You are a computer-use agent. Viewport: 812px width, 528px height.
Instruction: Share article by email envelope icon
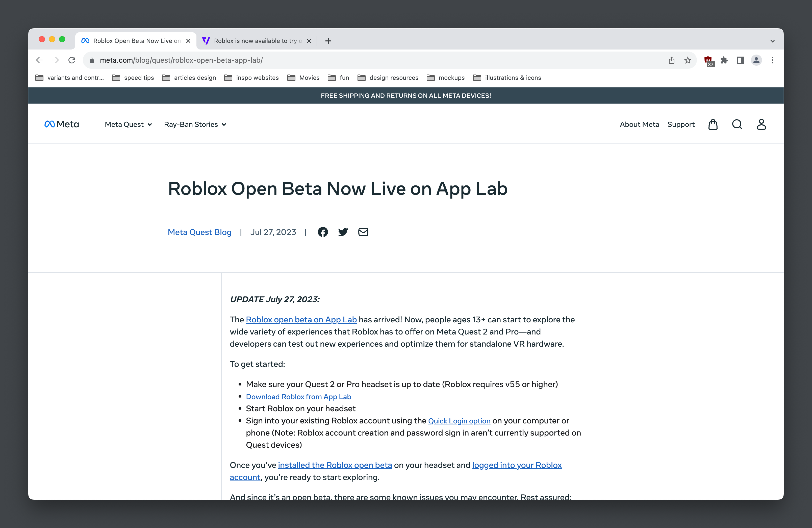click(363, 232)
